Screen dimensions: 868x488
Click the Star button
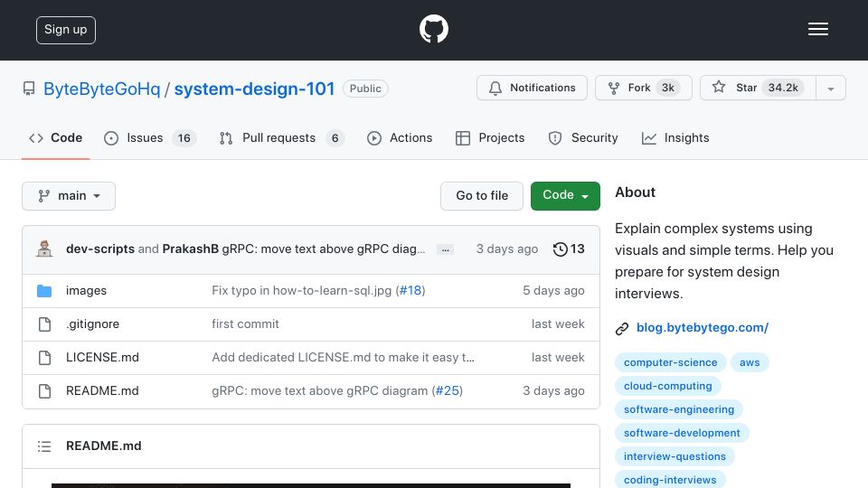[x=758, y=88]
